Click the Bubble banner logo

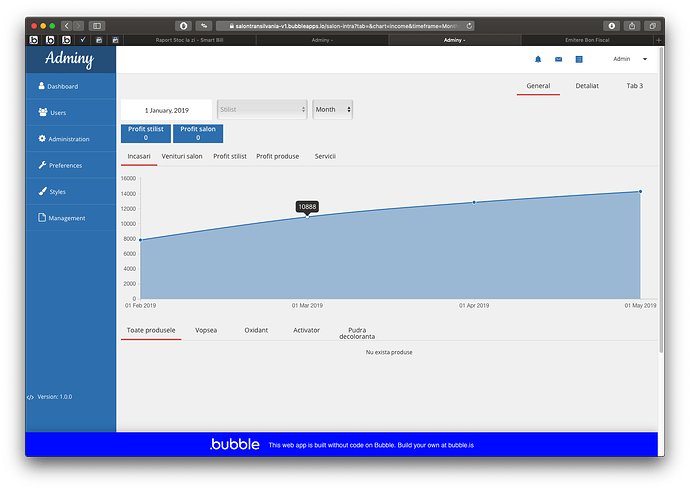(x=235, y=444)
